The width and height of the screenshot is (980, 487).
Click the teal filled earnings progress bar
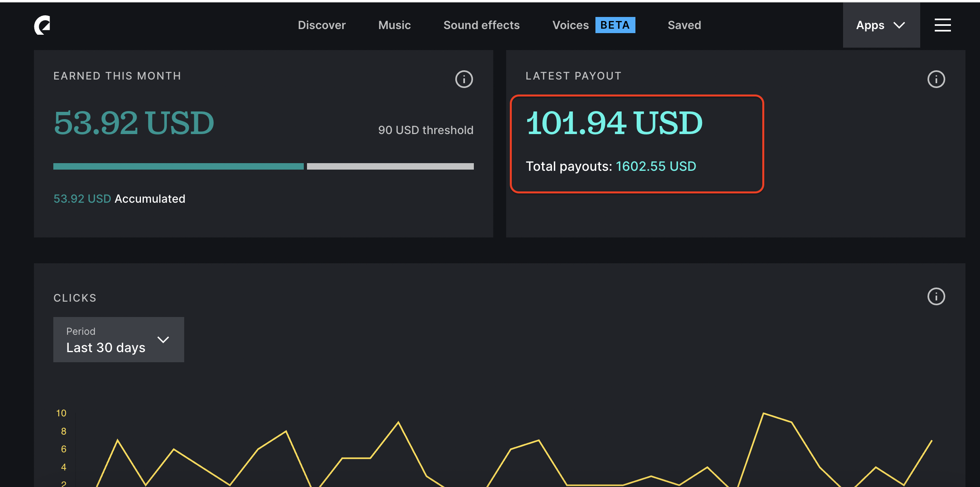point(178,166)
